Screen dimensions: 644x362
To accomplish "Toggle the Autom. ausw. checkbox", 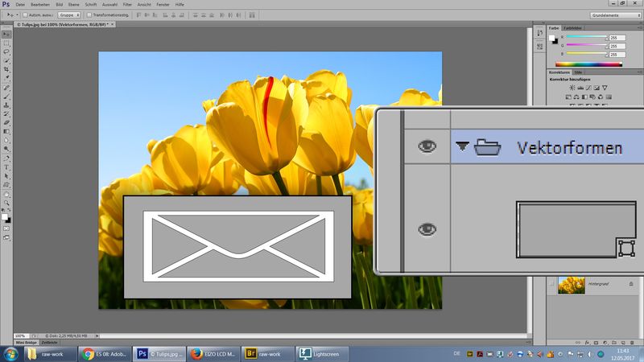I will point(25,14).
